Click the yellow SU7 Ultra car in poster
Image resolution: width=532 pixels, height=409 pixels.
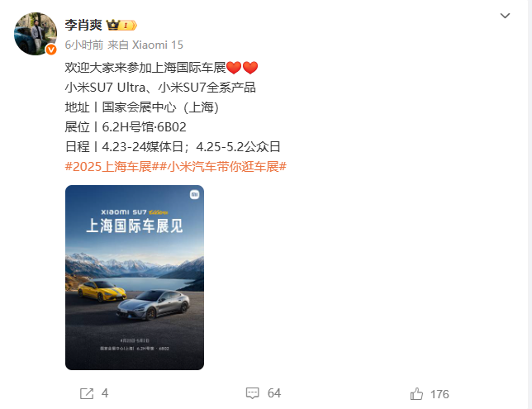[x=102, y=291]
